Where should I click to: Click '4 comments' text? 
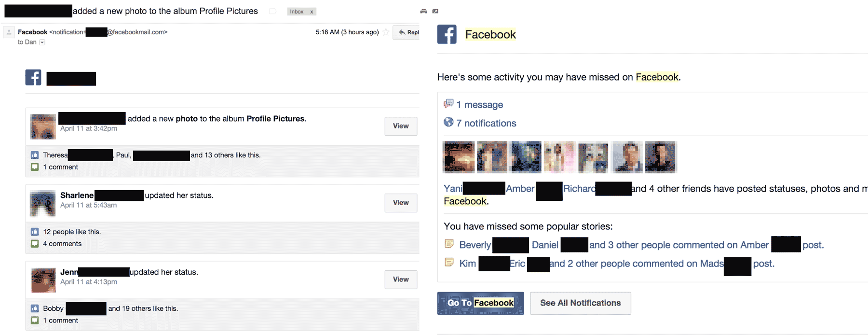(62, 244)
